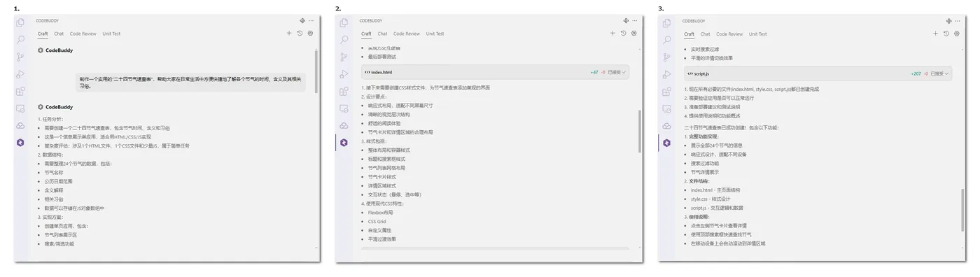Viewport: 980px width, 277px height.
Task: Click the '+47' added lines count
Action: [x=594, y=72]
